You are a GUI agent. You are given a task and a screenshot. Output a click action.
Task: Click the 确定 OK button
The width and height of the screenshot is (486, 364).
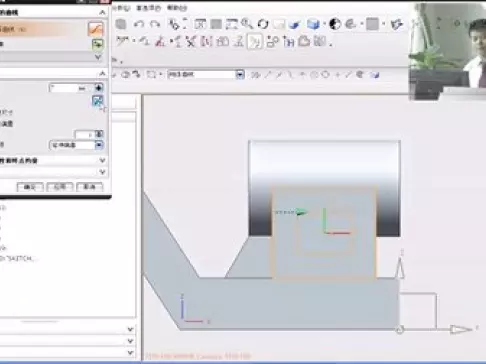(x=30, y=187)
